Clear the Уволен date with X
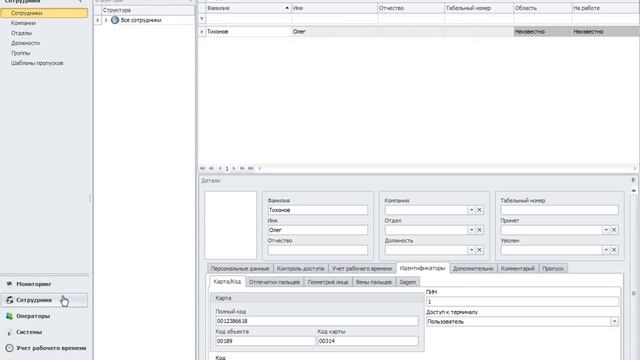Viewport: 640px width, 360px height. coord(614,250)
